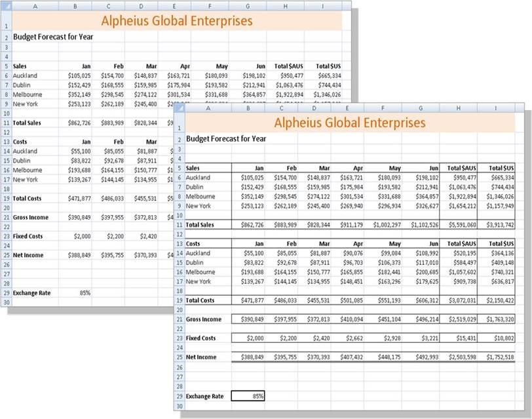Click Total Costs $471,877 in back sheet
The width and height of the screenshot is (532, 419).
pyautogui.click(x=75, y=199)
